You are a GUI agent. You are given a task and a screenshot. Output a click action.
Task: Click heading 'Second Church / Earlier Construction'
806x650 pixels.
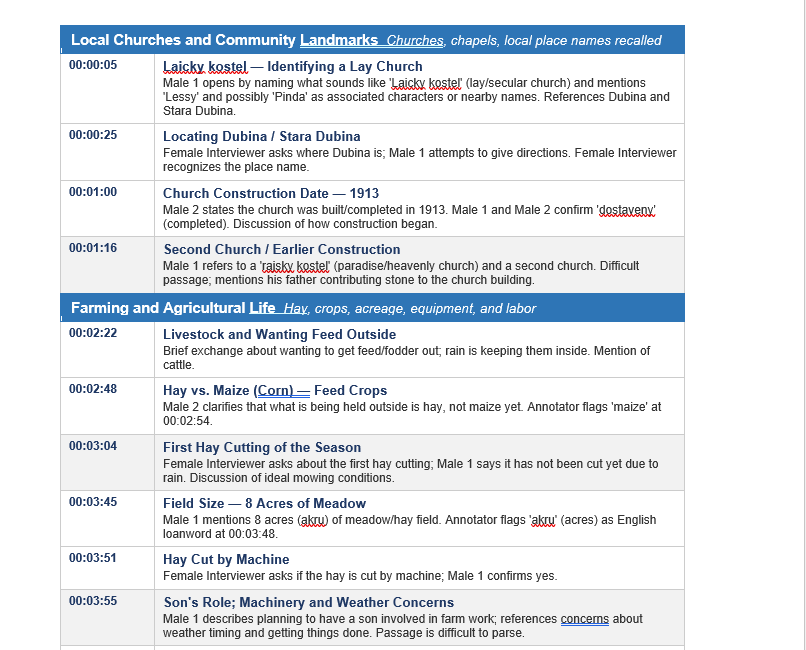click(282, 250)
